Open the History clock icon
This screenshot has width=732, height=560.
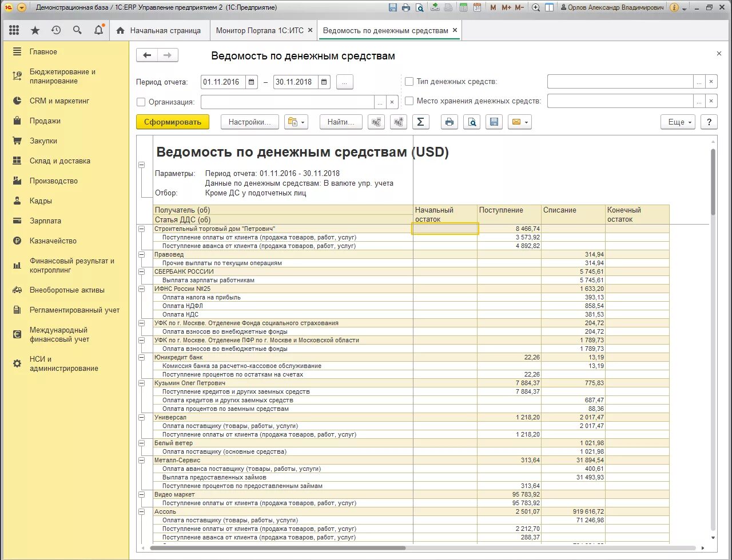pos(56,30)
